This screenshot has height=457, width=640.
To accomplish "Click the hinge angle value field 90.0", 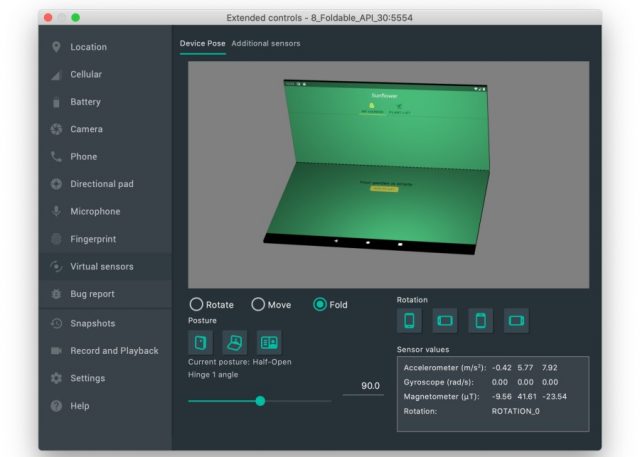I will (x=363, y=386).
